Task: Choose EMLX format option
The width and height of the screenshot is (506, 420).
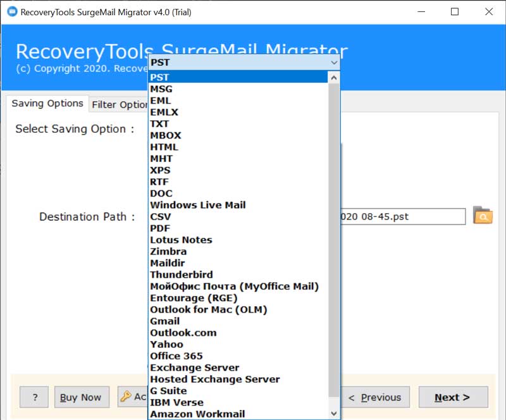Action: point(238,113)
